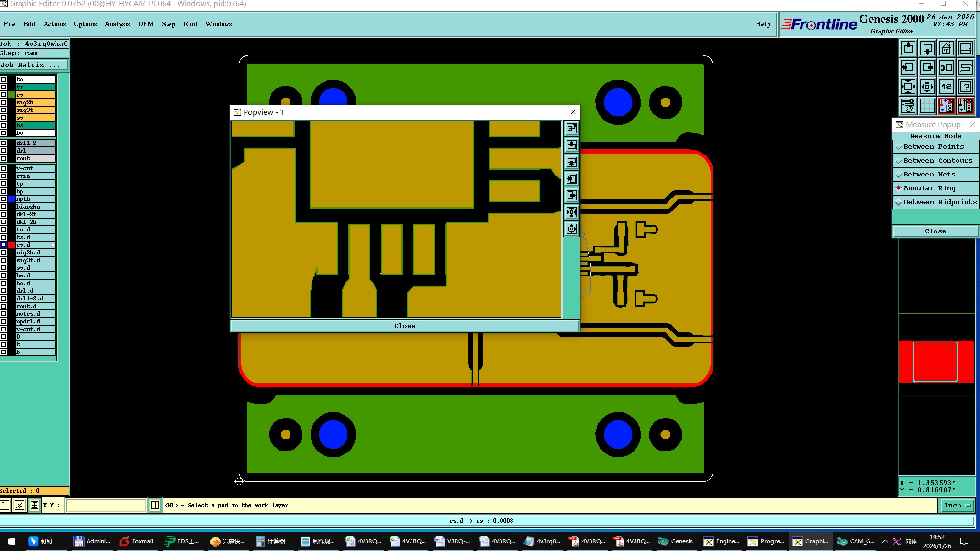The height and width of the screenshot is (551, 980).
Task: Open the Analysis menu
Action: pos(117,24)
